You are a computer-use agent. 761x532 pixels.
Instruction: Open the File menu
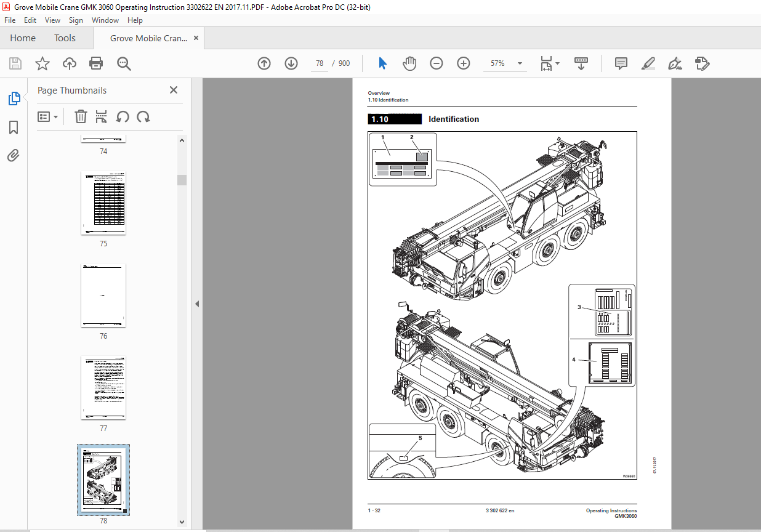(10, 20)
